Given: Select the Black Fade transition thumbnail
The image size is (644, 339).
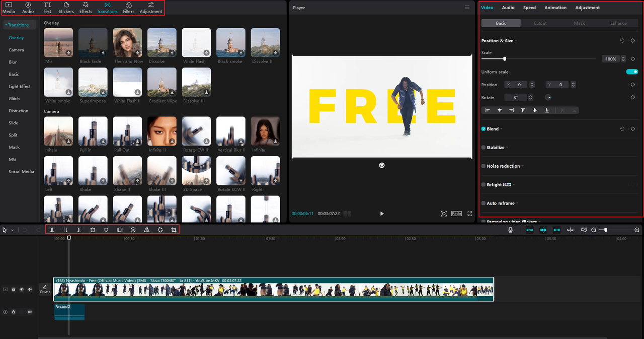Looking at the screenshot, I should [x=93, y=42].
